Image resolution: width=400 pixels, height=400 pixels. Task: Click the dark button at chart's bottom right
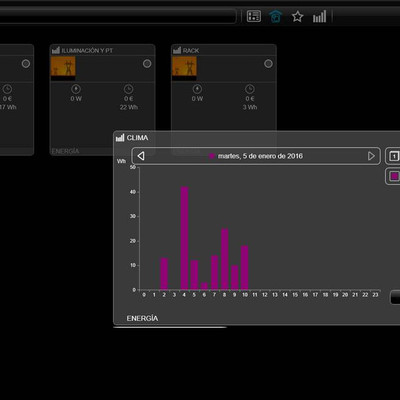(x=395, y=297)
